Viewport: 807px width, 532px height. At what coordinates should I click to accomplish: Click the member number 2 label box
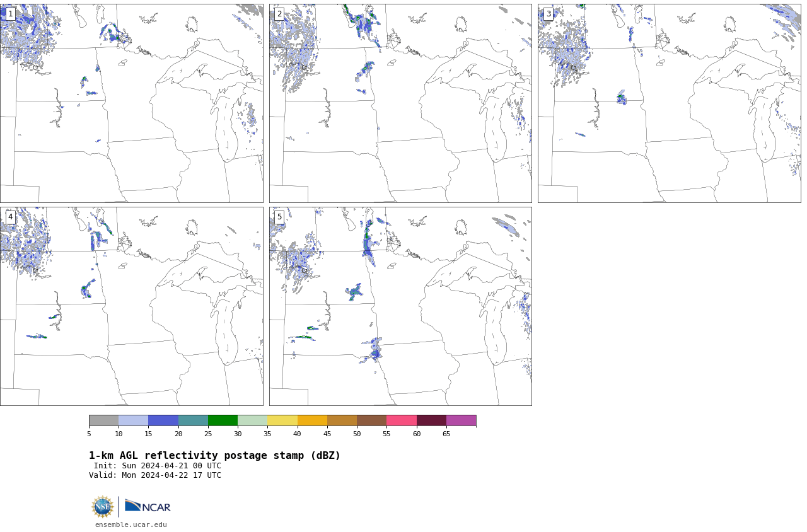[x=279, y=14]
